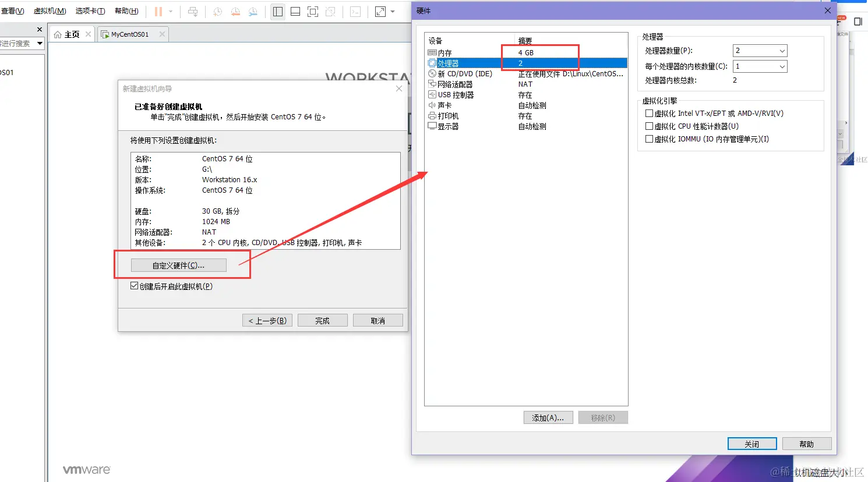Select the 新 CD/DVD (IDE) device row
The width and height of the screenshot is (868, 482).
pyautogui.click(x=527, y=74)
